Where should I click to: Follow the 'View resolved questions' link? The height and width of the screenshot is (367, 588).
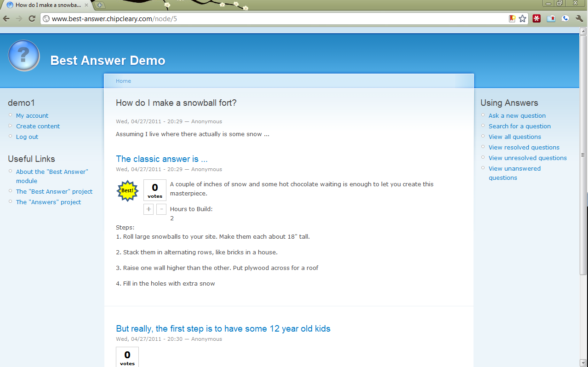(x=524, y=147)
